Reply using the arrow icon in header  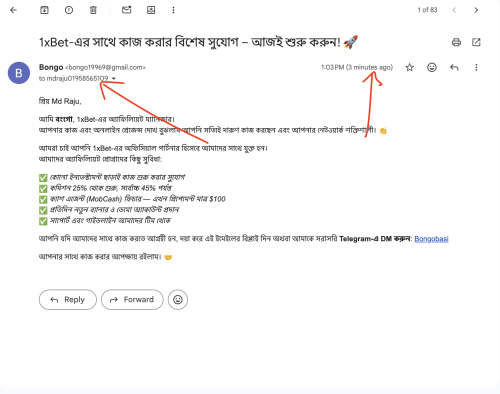pyautogui.click(x=454, y=68)
